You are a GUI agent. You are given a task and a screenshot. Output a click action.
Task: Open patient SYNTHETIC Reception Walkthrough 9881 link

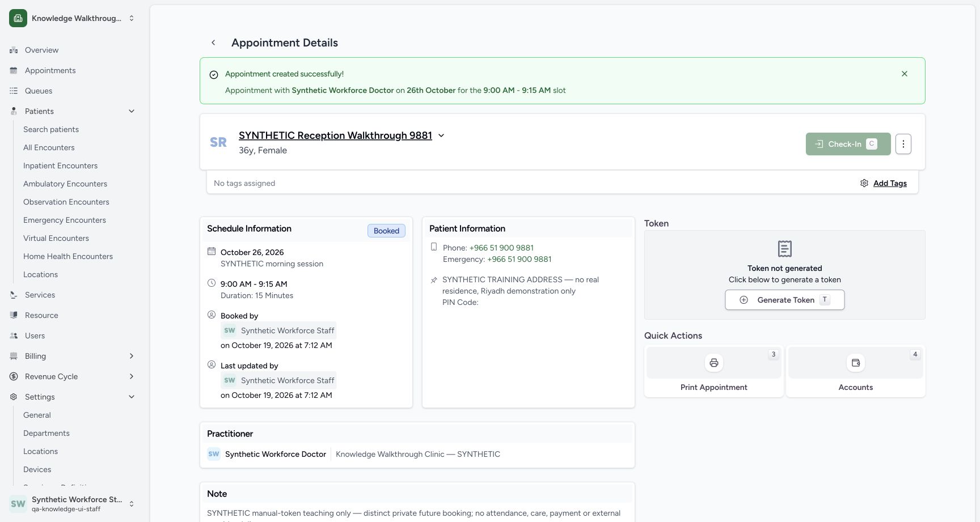click(335, 135)
